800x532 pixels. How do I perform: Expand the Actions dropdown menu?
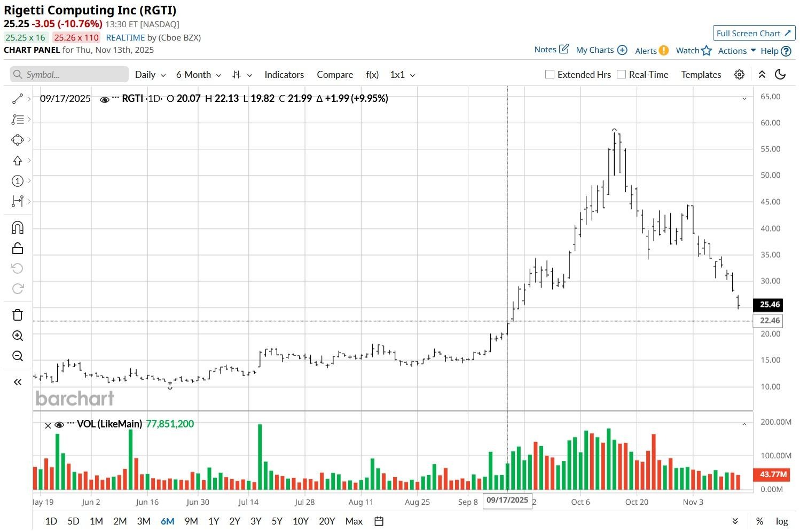(737, 51)
